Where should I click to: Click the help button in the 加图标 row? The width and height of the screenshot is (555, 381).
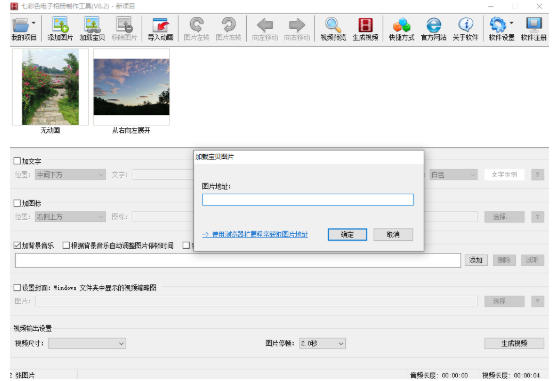[x=537, y=217]
